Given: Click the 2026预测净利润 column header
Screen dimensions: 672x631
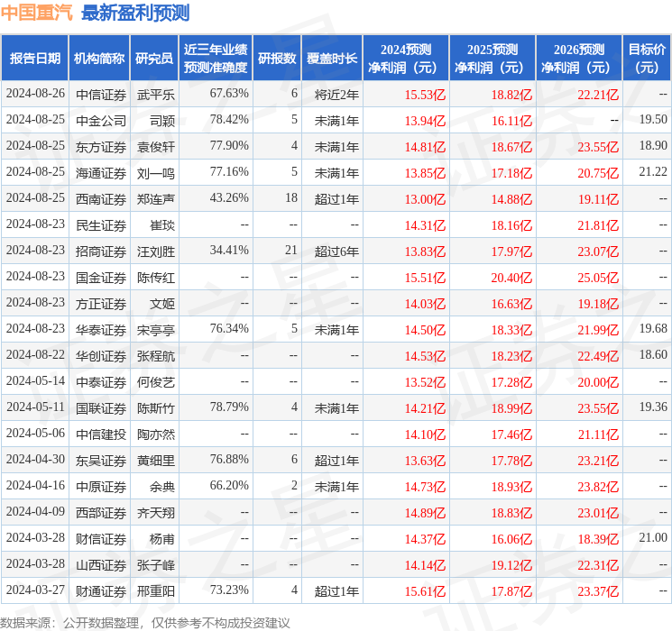Looking at the screenshot, I should tap(579, 59).
